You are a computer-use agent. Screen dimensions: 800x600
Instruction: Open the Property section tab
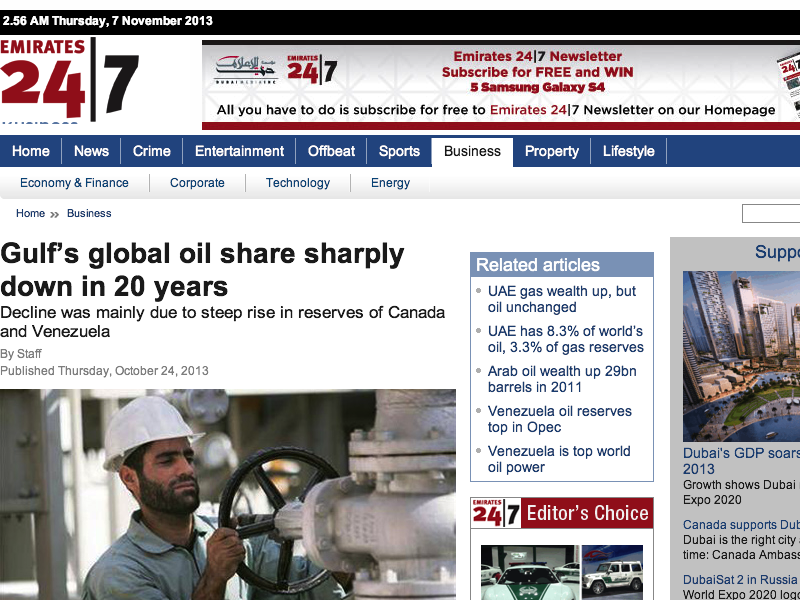(x=552, y=151)
